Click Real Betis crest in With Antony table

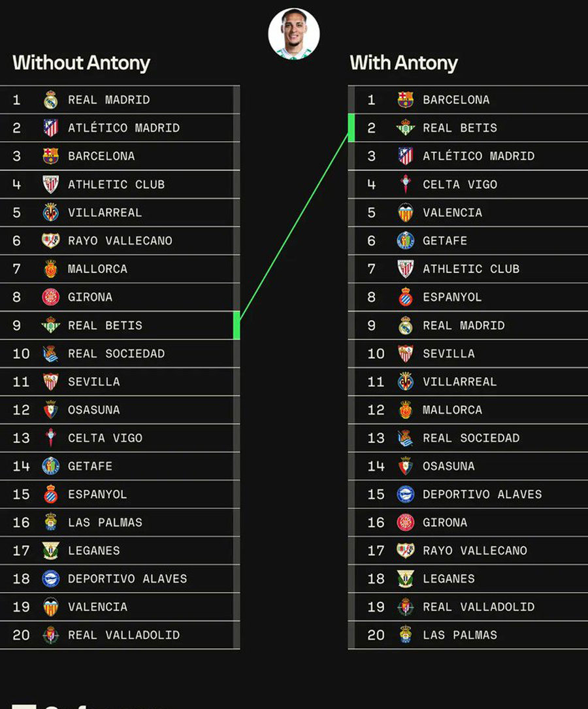tap(406, 128)
